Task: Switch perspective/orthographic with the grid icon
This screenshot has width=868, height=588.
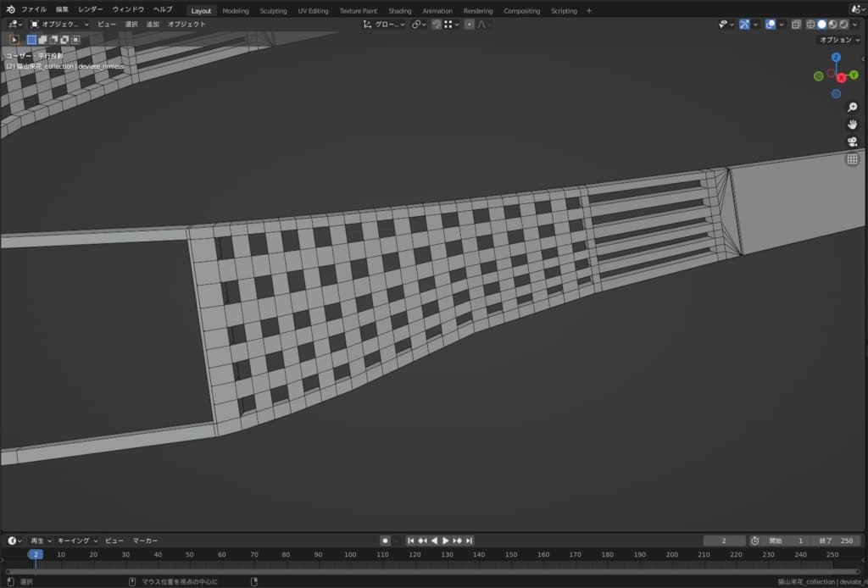Action: click(852, 159)
